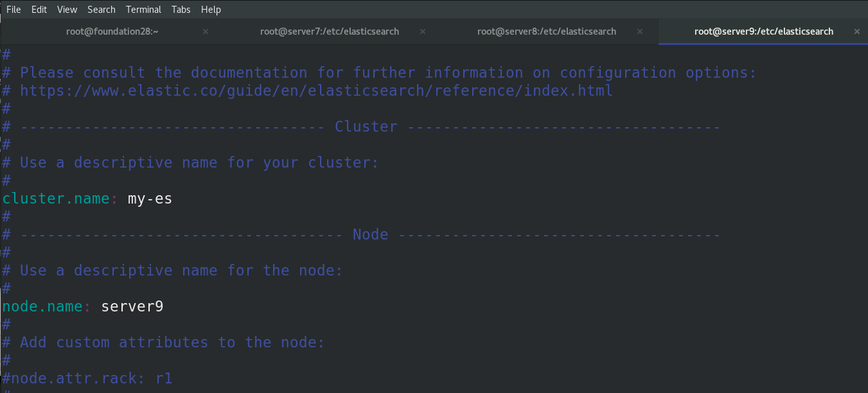Image resolution: width=868 pixels, height=393 pixels.
Task: Click the elastic.co documentation URL line
Action: 308,91
